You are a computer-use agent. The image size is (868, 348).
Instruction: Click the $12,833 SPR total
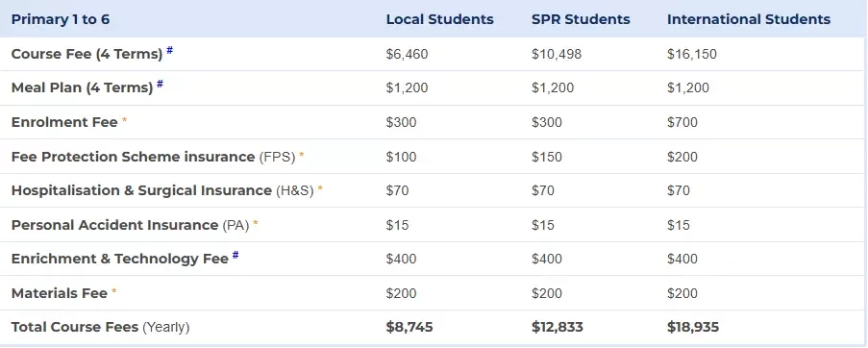(x=558, y=327)
